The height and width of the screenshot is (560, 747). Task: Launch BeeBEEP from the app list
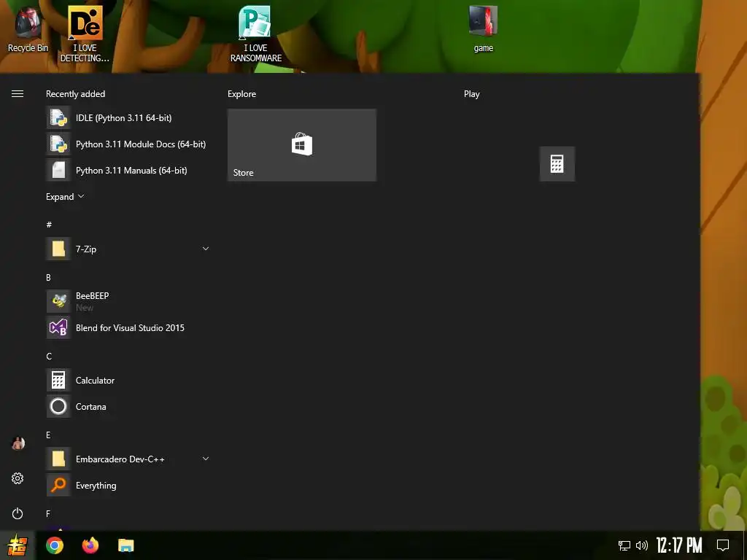pos(128,301)
